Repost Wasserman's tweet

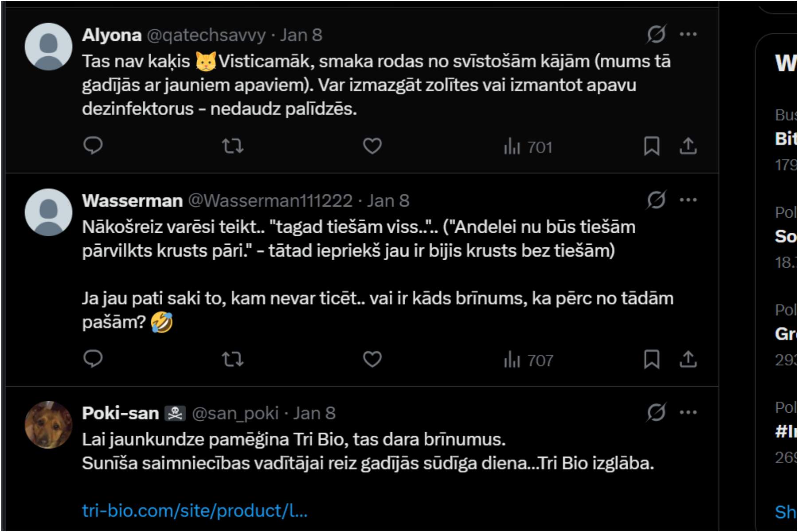pyautogui.click(x=233, y=359)
